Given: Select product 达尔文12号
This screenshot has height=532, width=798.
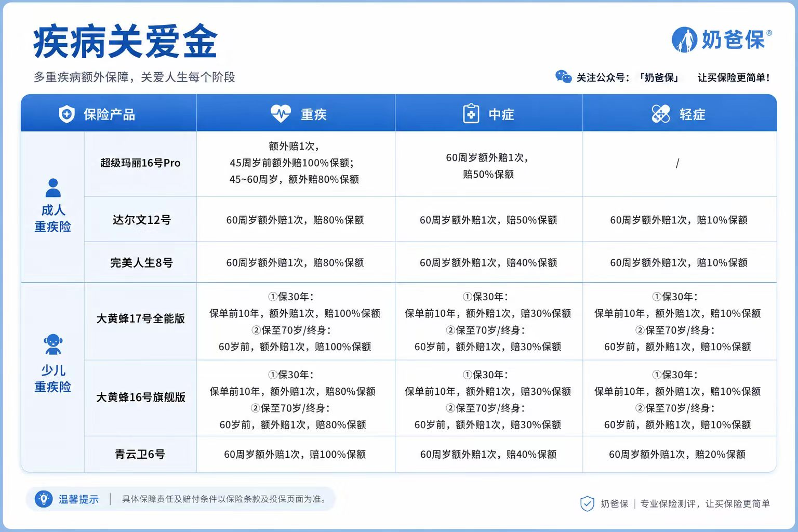Looking at the screenshot, I should pos(141,220).
